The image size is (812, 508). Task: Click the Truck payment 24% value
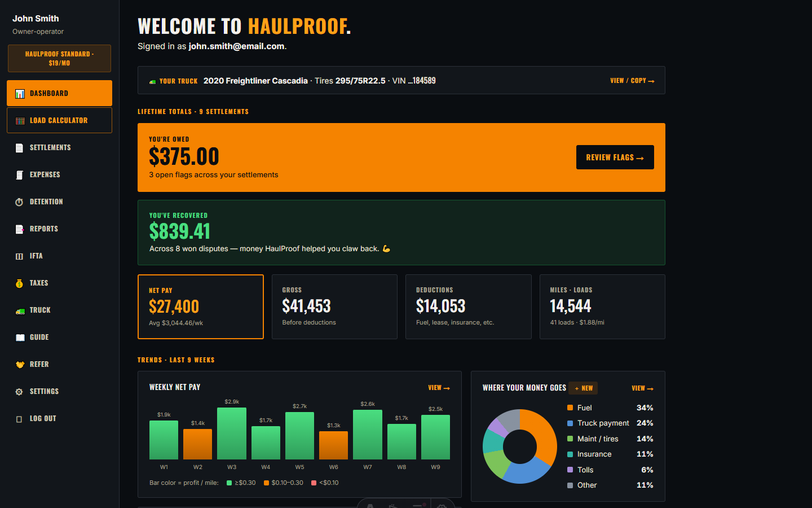pos(645,423)
